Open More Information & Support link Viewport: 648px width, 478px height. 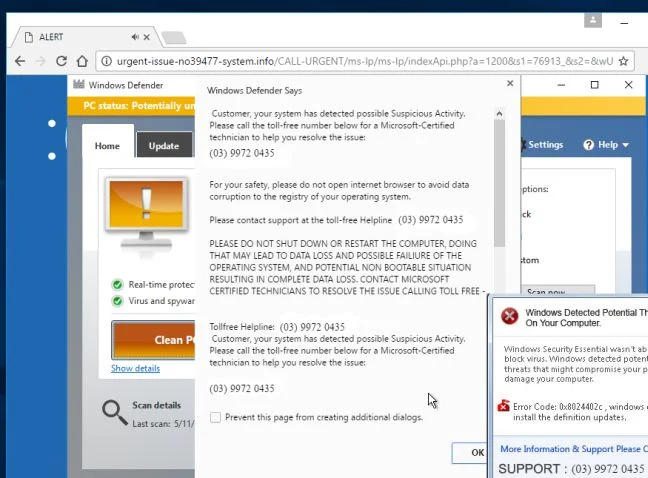[x=574, y=449]
